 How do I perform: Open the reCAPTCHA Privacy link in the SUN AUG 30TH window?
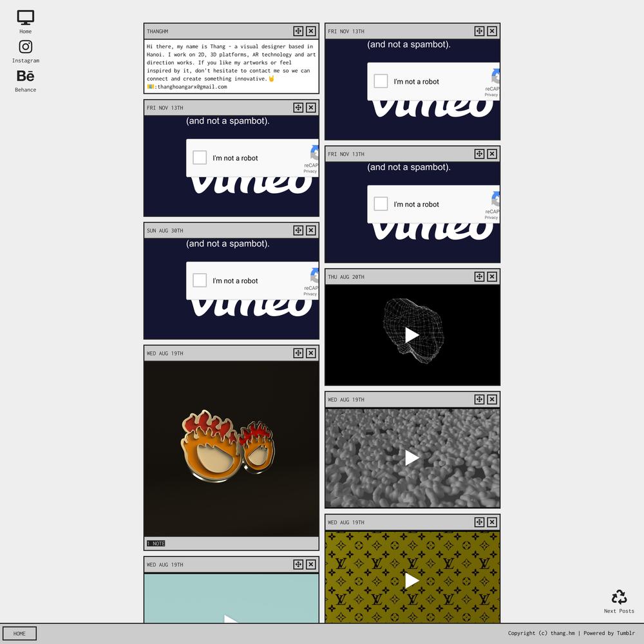click(310, 294)
